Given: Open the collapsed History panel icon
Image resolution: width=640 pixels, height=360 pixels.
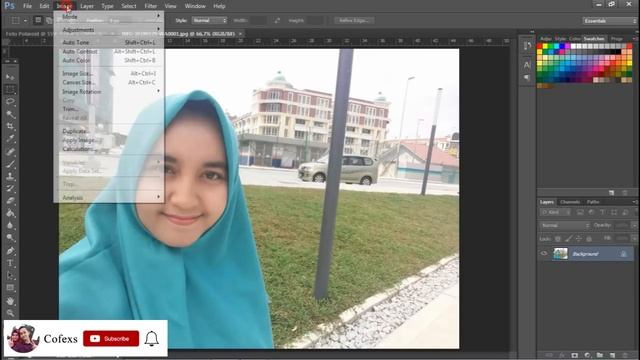Looking at the screenshot, I should click(527, 46).
